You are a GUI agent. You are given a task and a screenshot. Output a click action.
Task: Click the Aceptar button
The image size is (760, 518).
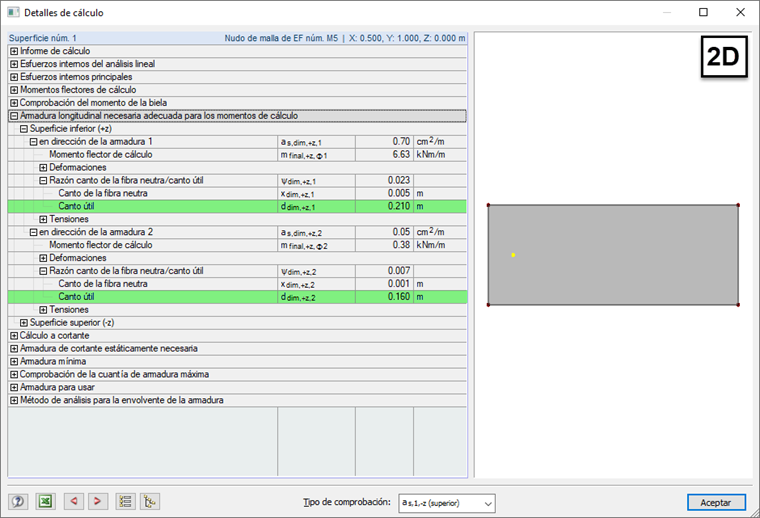[x=716, y=502]
